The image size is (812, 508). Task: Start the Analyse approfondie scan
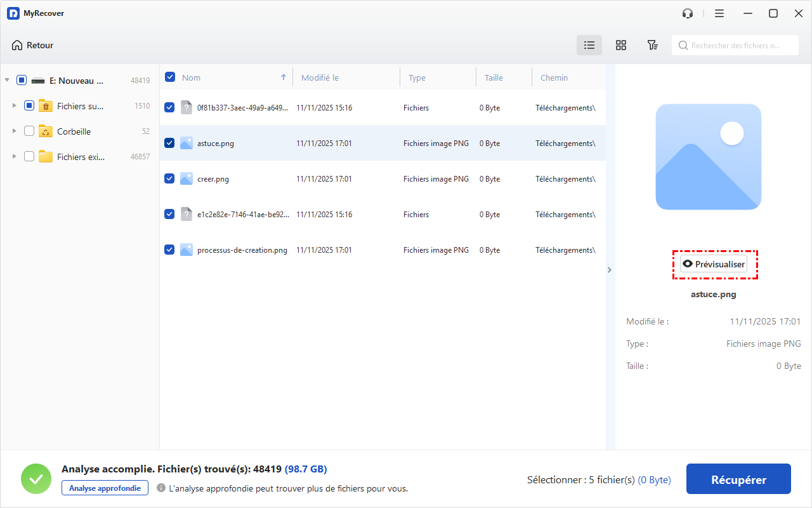point(105,488)
